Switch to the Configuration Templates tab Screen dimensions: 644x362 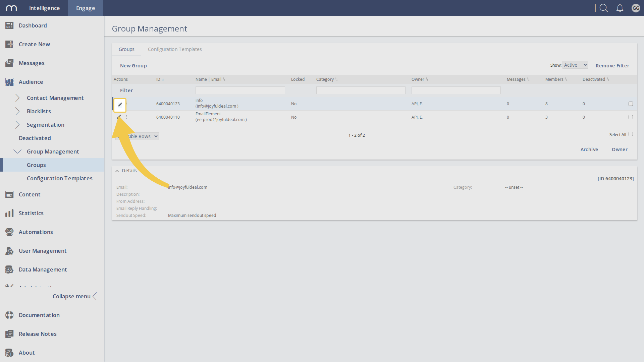pyautogui.click(x=175, y=49)
